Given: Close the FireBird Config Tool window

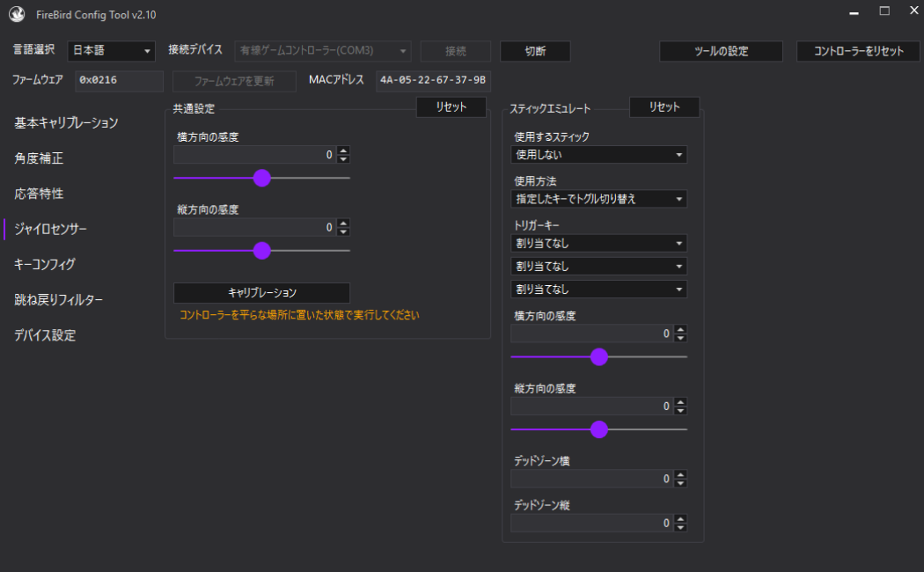Looking at the screenshot, I should coord(914,11).
